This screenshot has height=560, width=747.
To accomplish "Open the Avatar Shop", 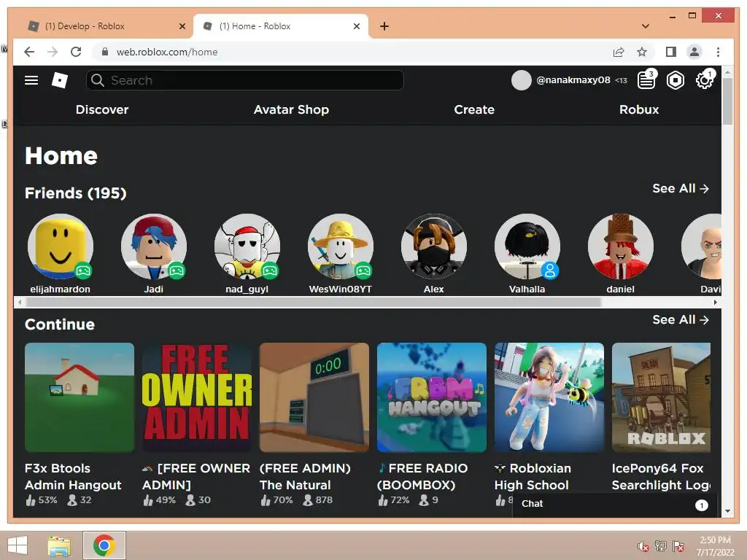I will [x=291, y=109].
